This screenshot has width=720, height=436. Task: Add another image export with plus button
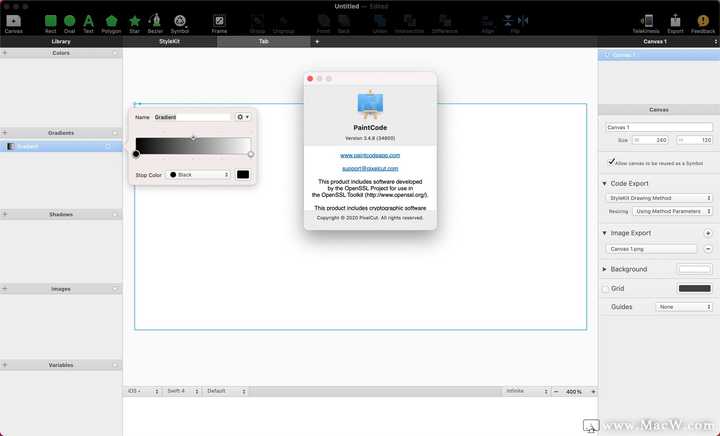[x=708, y=233]
